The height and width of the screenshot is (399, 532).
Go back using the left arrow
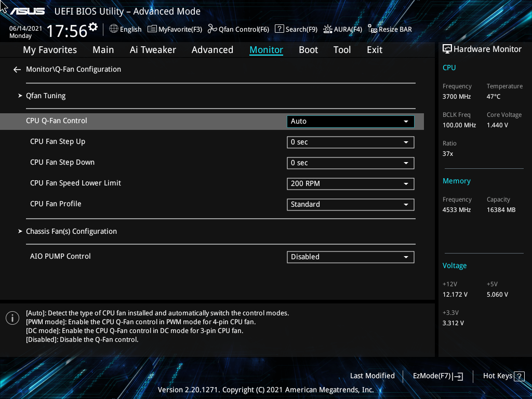click(x=17, y=70)
